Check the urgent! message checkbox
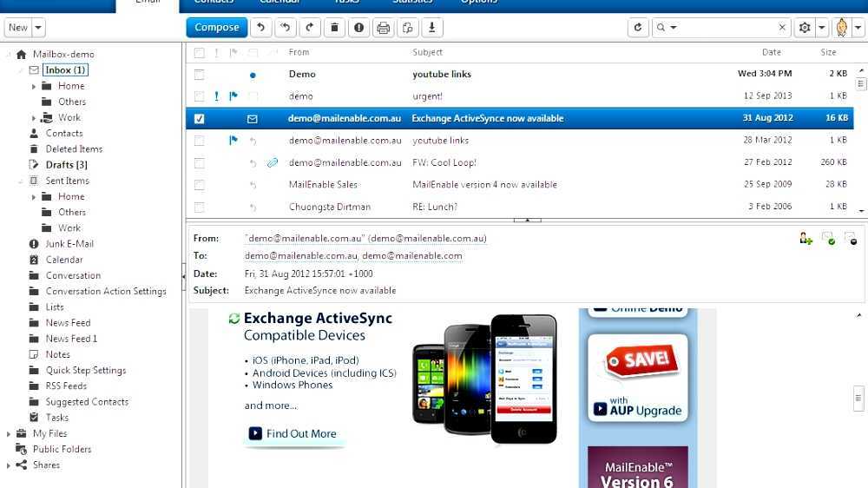 [x=200, y=96]
